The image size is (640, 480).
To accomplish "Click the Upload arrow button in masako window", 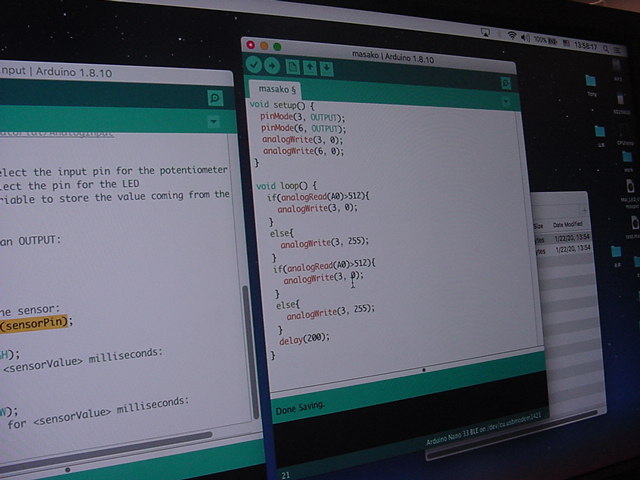I will click(271, 66).
